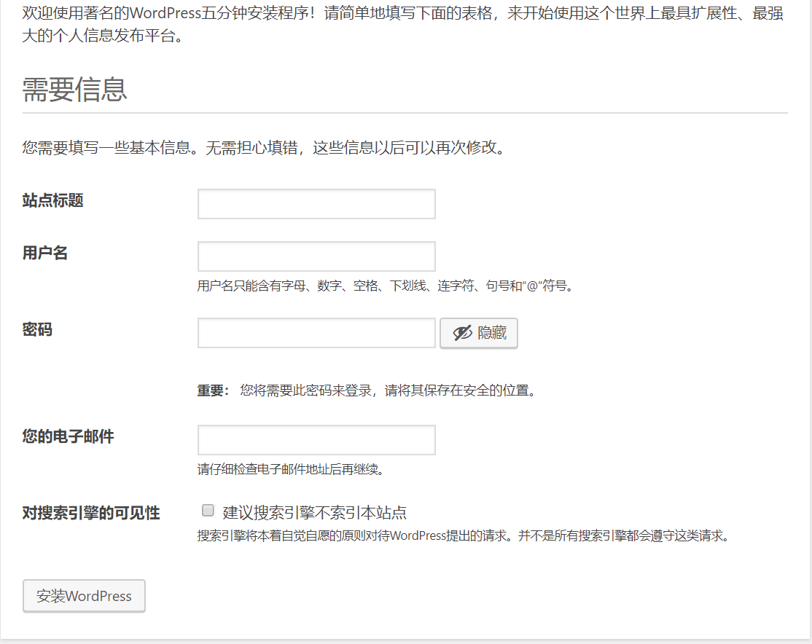Screen dimensions: 812x644
Task: Click the 您的电子邮件 label
Action: pos(68,436)
